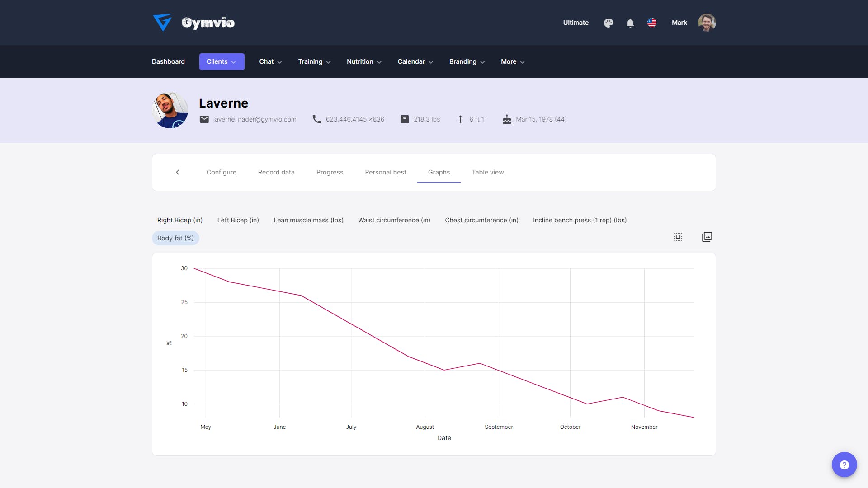Click the Gymvio logo
Viewport: 868px width, 488px height.
click(194, 23)
